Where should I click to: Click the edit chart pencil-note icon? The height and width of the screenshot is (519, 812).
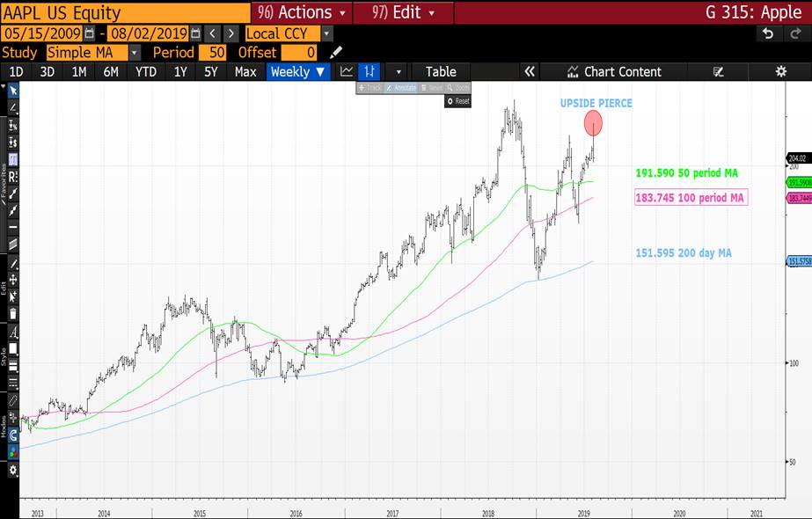tap(718, 71)
